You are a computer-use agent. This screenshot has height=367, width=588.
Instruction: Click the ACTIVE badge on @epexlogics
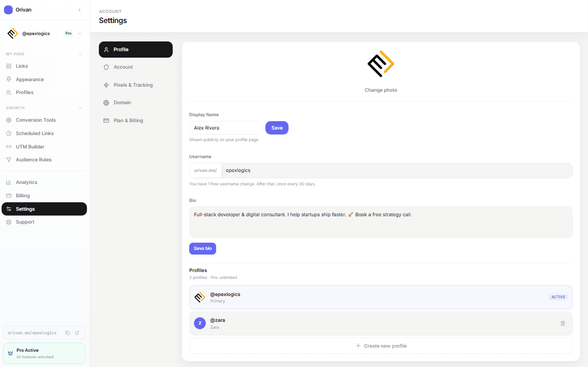click(558, 297)
